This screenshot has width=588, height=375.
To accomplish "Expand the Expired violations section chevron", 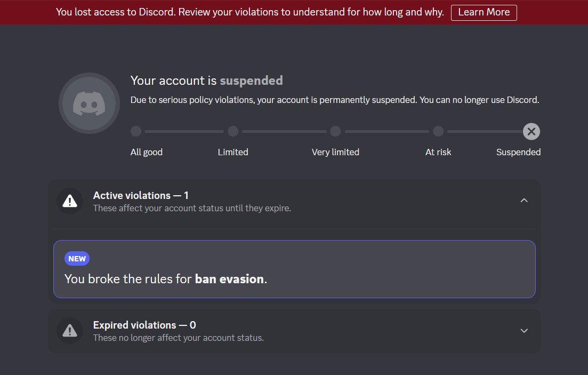I will pyautogui.click(x=524, y=331).
